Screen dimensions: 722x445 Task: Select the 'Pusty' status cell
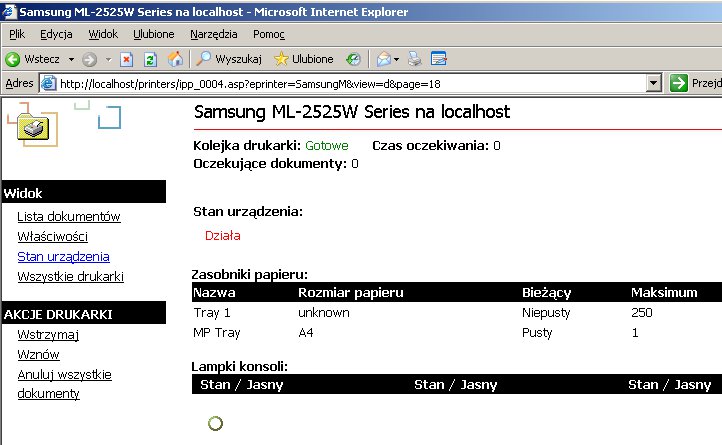[537, 333]
